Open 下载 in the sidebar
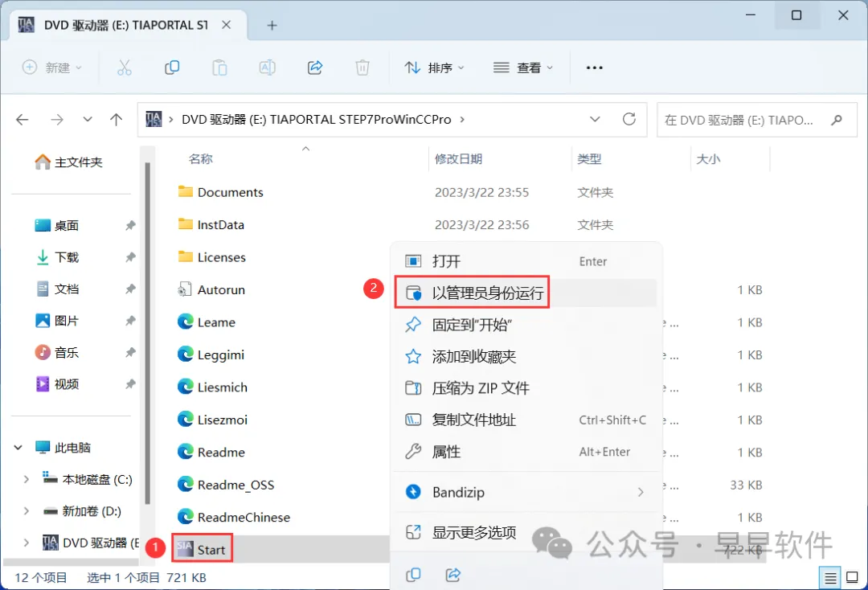 [57, 257]
